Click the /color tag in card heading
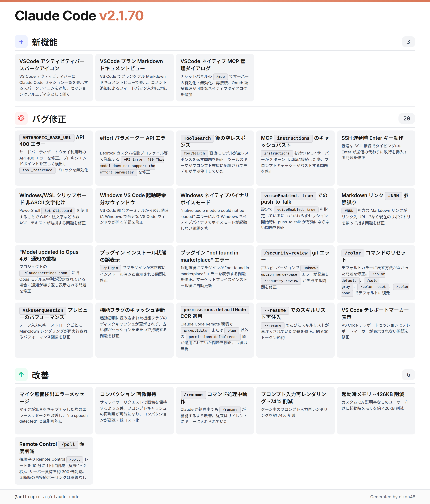 click(x=353, y=253)
